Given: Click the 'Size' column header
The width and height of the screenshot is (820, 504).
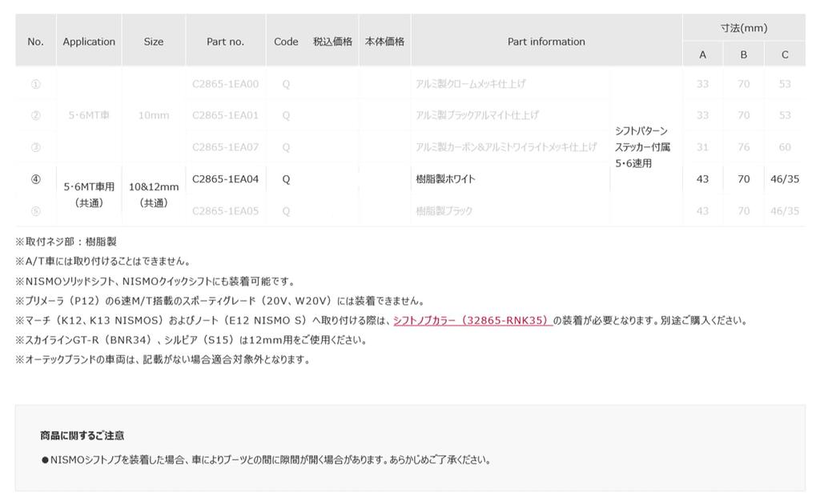Looking at the screenshot, I should pos(154,42).
